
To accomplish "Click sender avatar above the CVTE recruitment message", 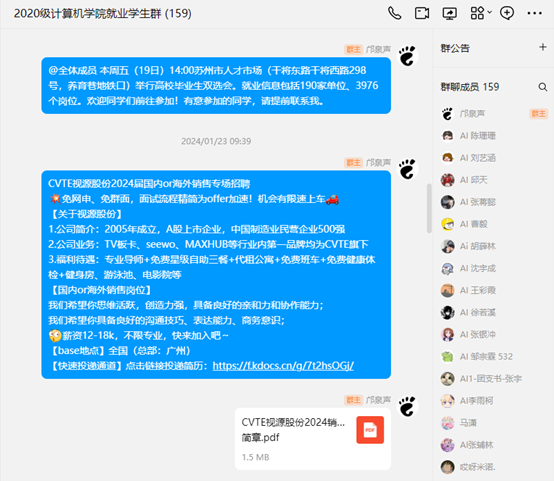I will [x=408, y=169].
